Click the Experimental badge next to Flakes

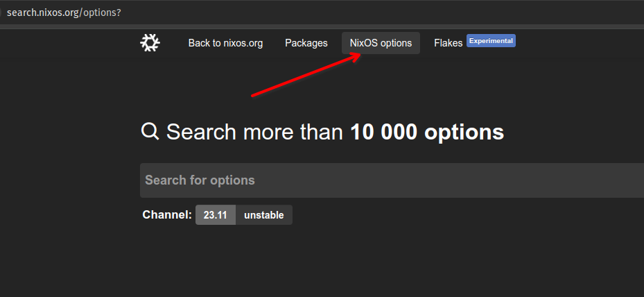point(491,41)
